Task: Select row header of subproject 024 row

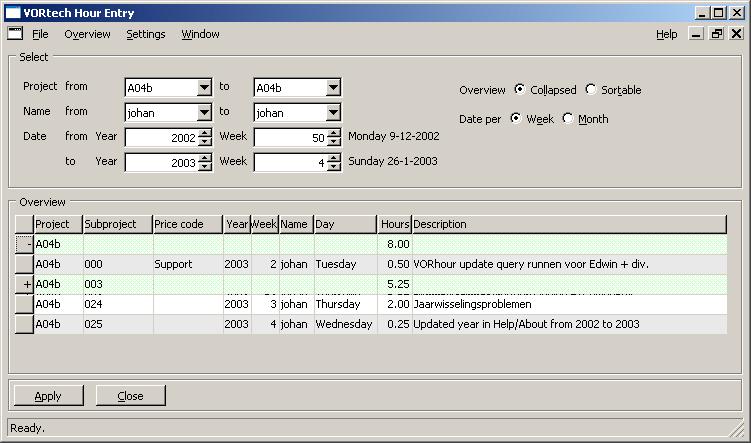Action: coord(24,304)
